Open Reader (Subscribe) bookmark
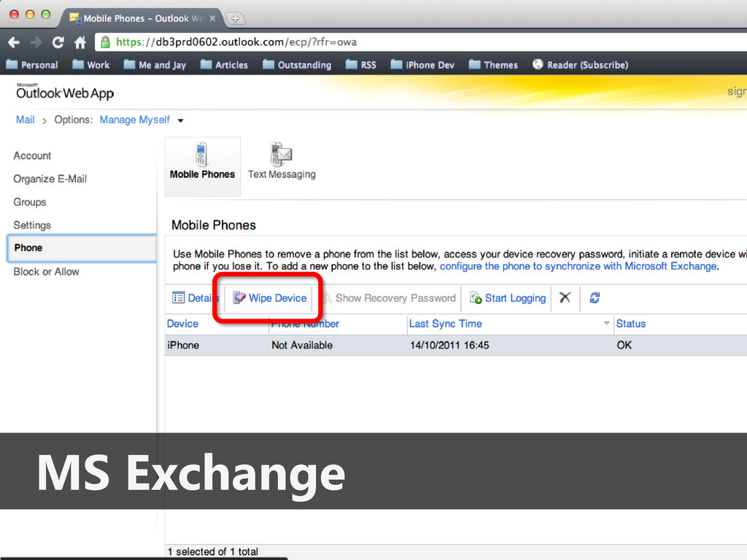The width and height of the screenshot is (747, 560). coord(580,65)
